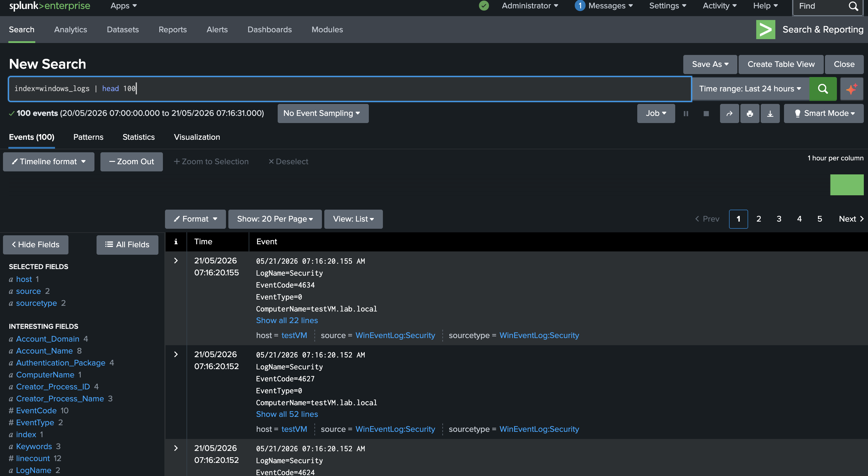Switch to the Patterns results tab

point(88,137)
